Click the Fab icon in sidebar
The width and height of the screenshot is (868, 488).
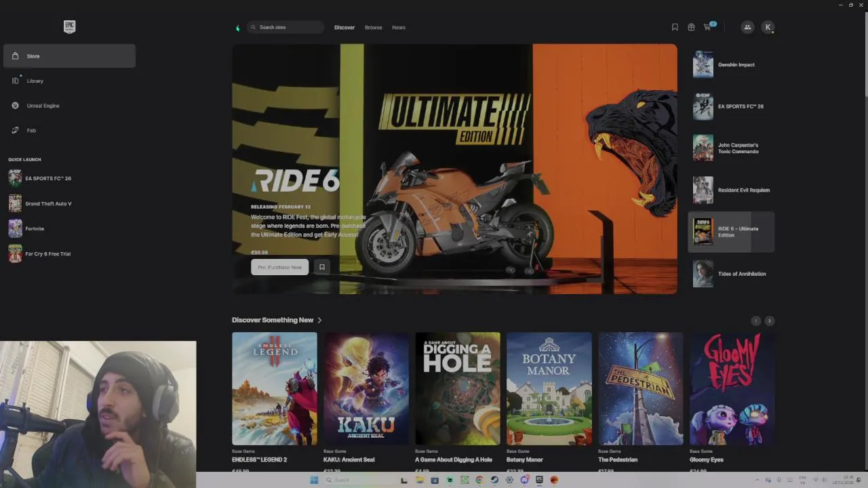[15, 130]
